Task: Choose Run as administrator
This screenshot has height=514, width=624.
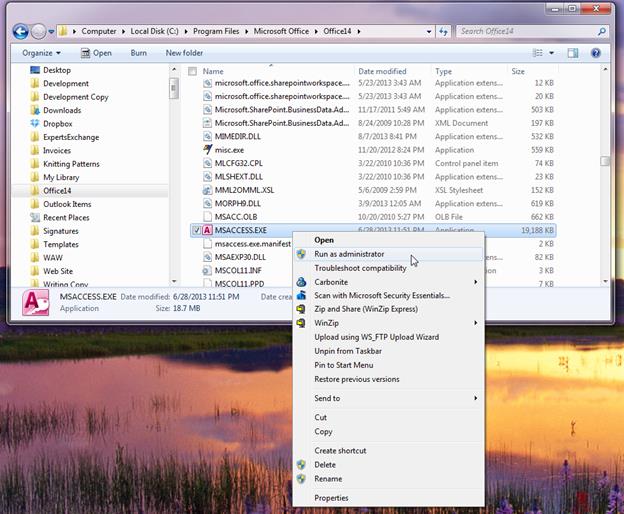Action: pyautogui.click(x=388, y=254)
